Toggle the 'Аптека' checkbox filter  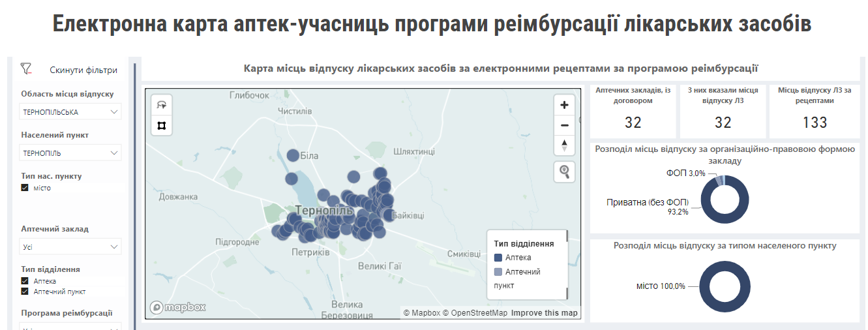(x=25, y=281)
